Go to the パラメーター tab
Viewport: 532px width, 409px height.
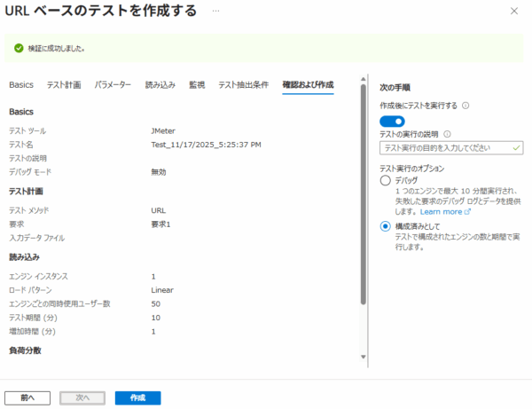(x=113, y=85)
